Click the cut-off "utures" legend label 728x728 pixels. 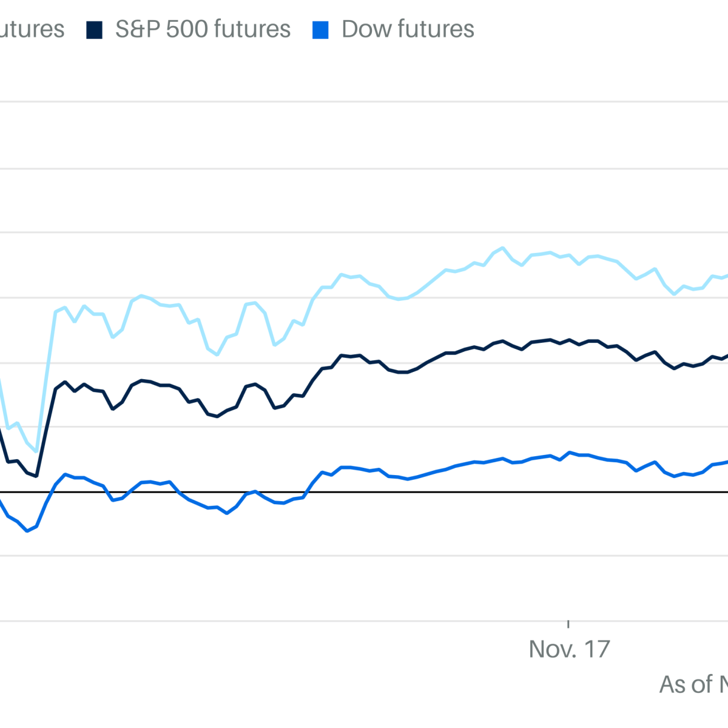32,29
